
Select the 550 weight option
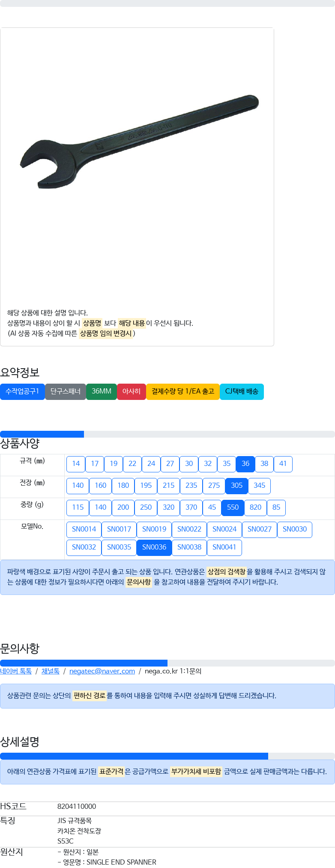233,508
